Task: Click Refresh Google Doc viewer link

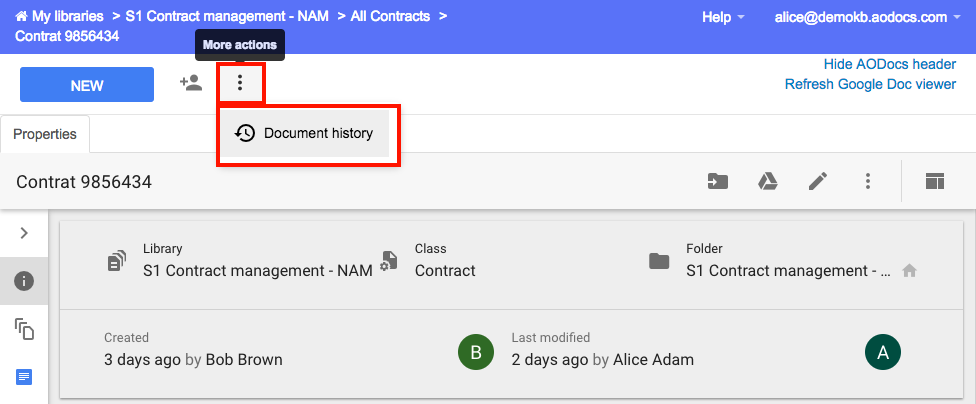Action: [x=870, y=84]
